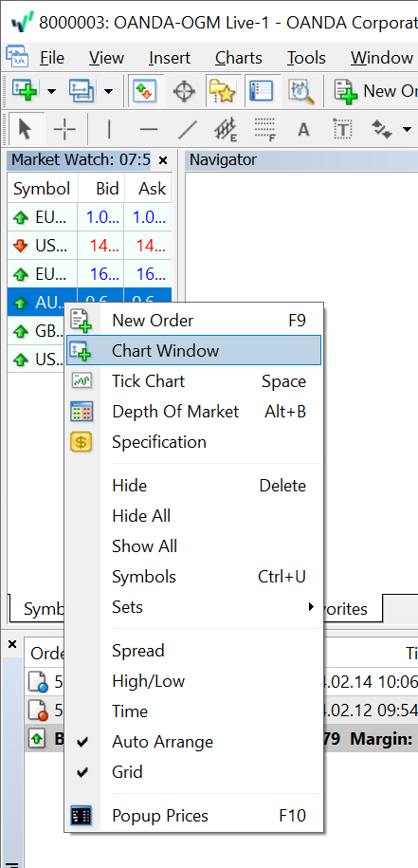Viewport: 418px width, 868px height.
Task: Choose Show All in context menu
Action: point(193,546)
